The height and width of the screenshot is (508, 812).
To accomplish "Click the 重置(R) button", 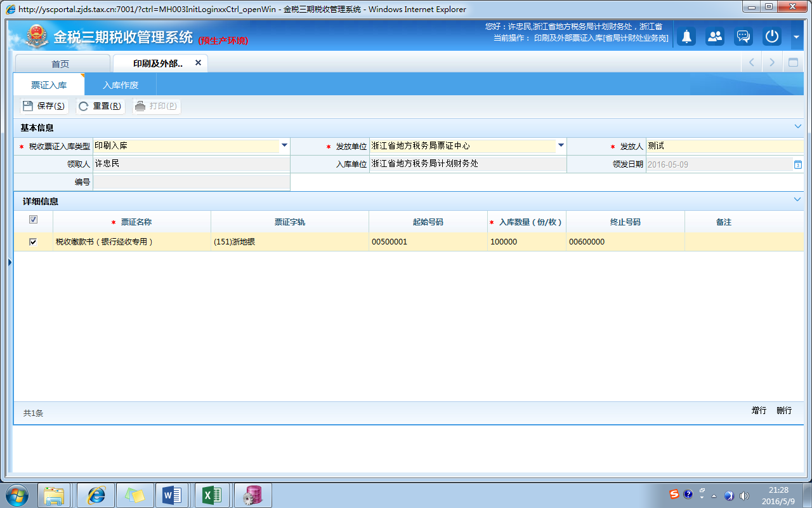I will pyautogui.click(x=100, y=106).
